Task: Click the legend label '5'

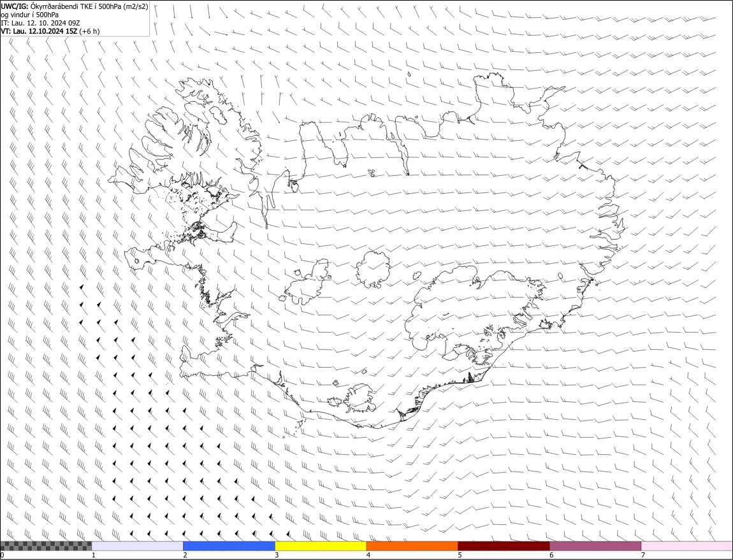Action: [460, 556]
